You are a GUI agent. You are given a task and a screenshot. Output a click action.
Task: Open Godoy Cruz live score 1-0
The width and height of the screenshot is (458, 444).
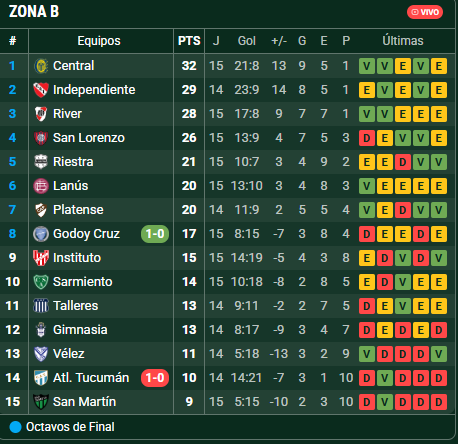155,234
